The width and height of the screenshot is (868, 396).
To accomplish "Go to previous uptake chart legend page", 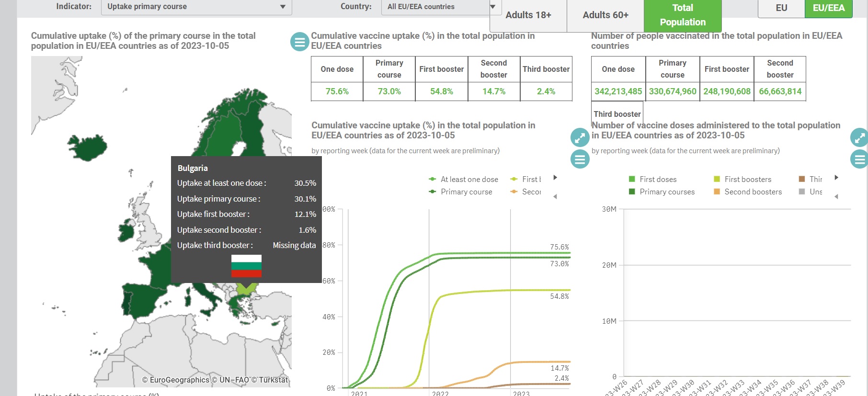I will pyautogui.click(x=555, y=197).
